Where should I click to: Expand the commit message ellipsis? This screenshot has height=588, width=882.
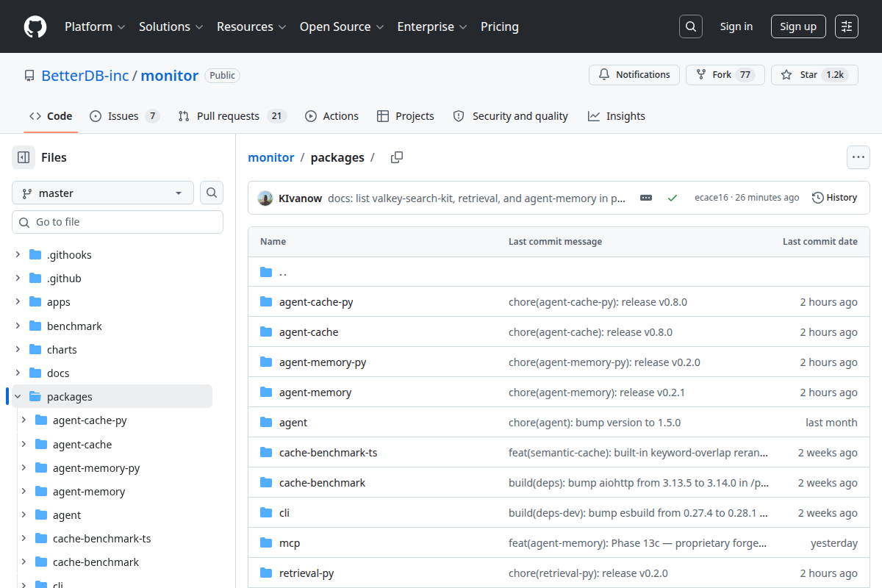[x=646, y=198]
